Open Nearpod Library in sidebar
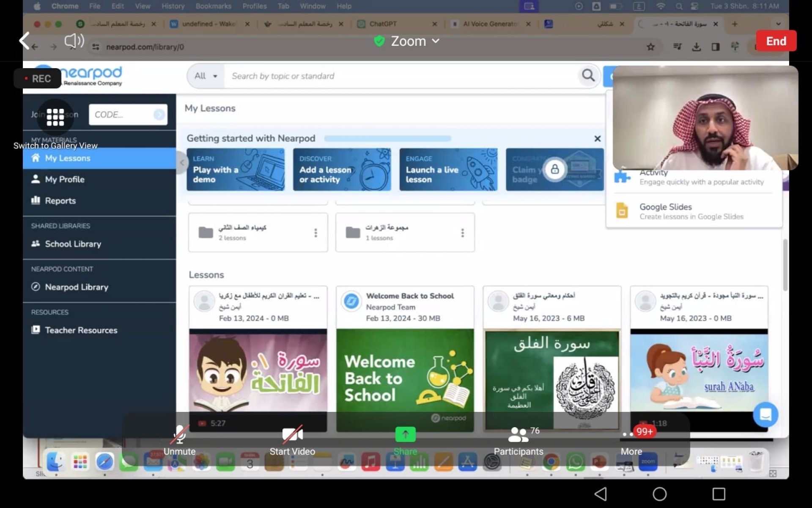This screenshot has height=508, width=812. (99, 287)
